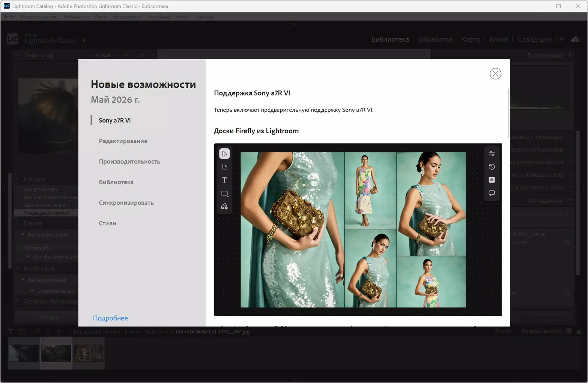Open the "Окно" menu in the menu bar

[182, 17]
